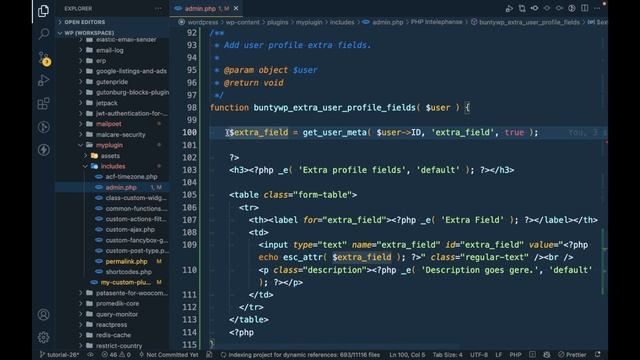640x360 pixels.
Task: Expand the jetpack folder
Action: [107, 103]
